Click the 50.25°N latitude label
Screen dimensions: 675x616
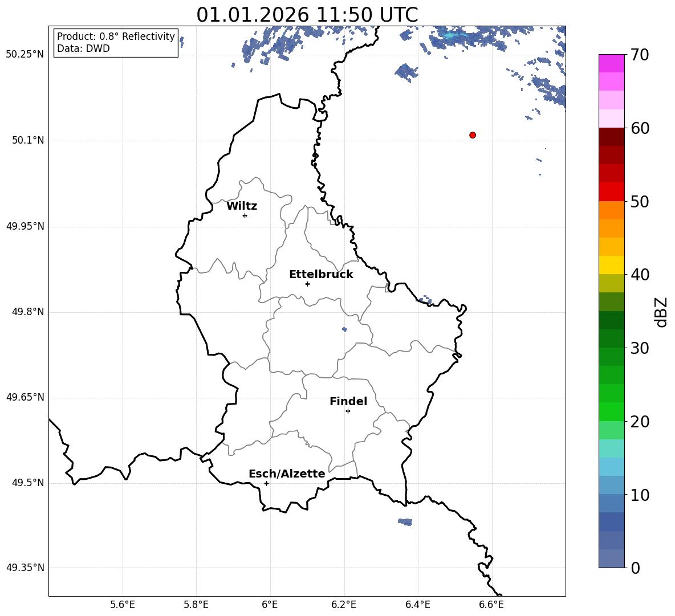click(25, 55)
